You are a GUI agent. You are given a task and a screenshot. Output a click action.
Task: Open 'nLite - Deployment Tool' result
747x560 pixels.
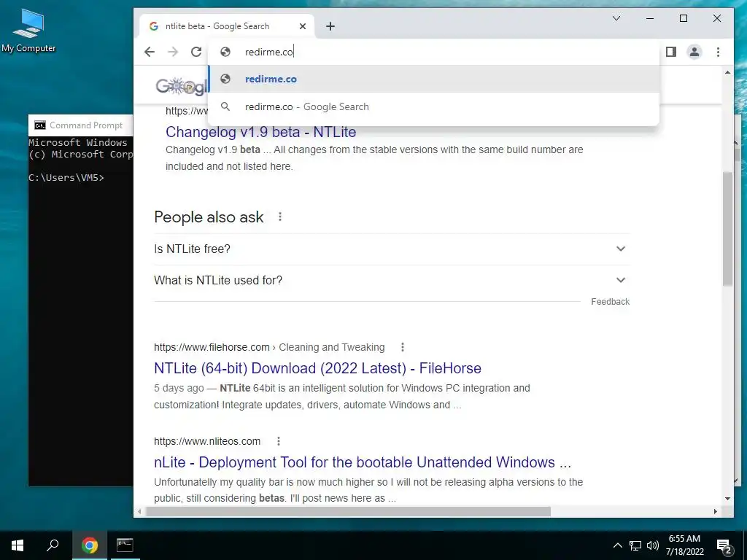[x=363, y=462]
